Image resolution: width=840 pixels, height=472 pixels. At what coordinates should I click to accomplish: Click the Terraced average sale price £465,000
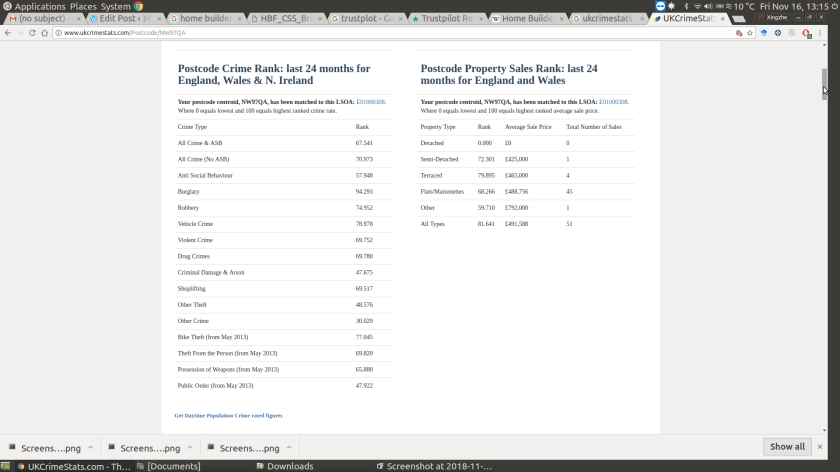pos(516,176)
